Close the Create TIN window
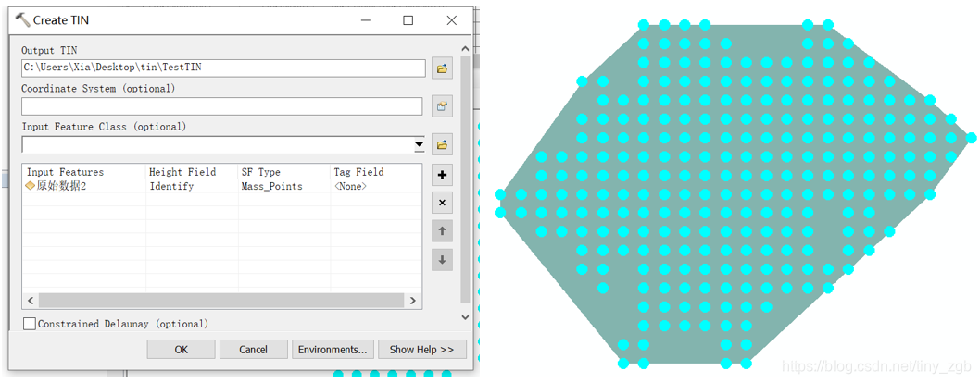This screenshot has width=980, height=383. pyautogui.click(x=452, y=20)
